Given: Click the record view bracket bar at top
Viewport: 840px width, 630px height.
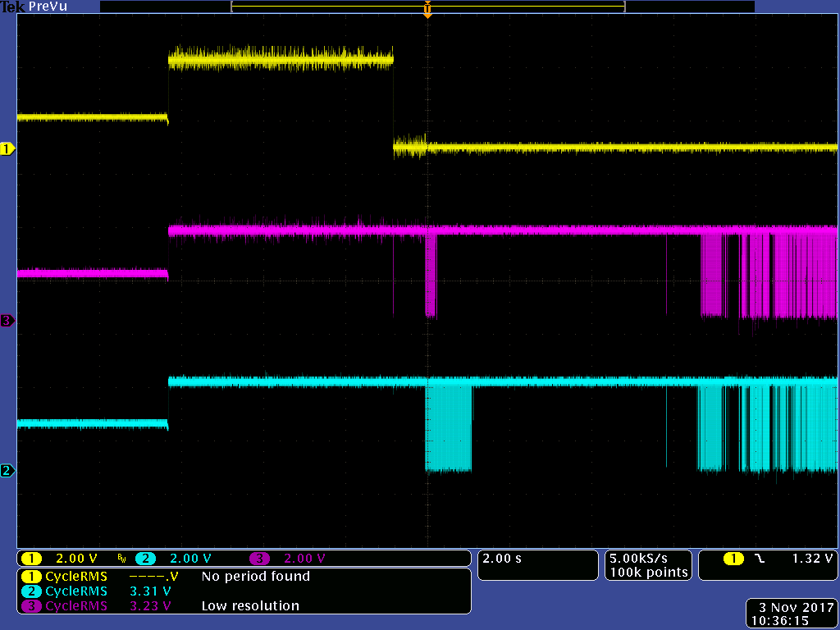Looking at the screenshot, I should point(428,7).
